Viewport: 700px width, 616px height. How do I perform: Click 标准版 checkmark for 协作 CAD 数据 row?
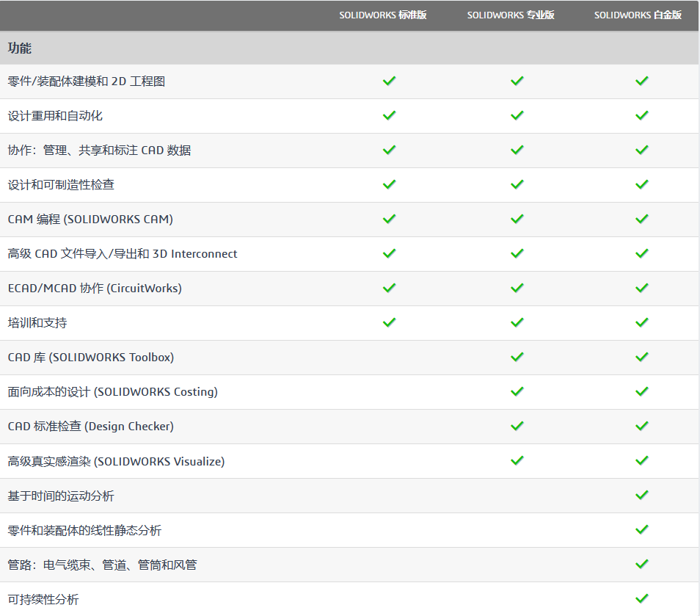(x=390, y=150)
